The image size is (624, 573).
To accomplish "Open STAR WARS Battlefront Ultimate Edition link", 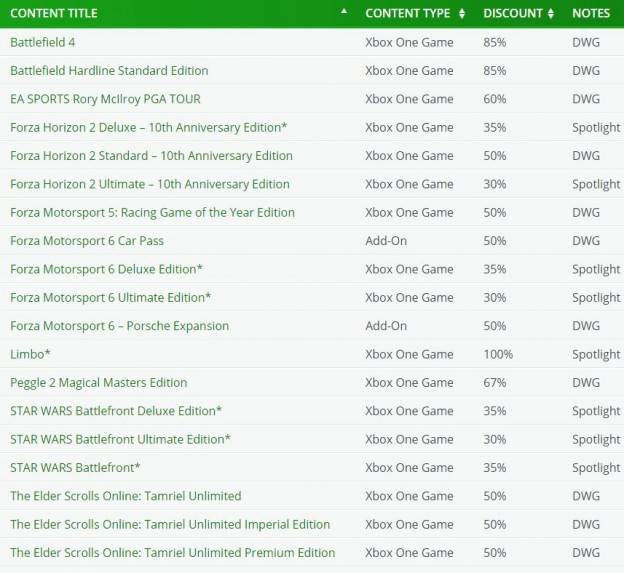I will coord(120,439).
